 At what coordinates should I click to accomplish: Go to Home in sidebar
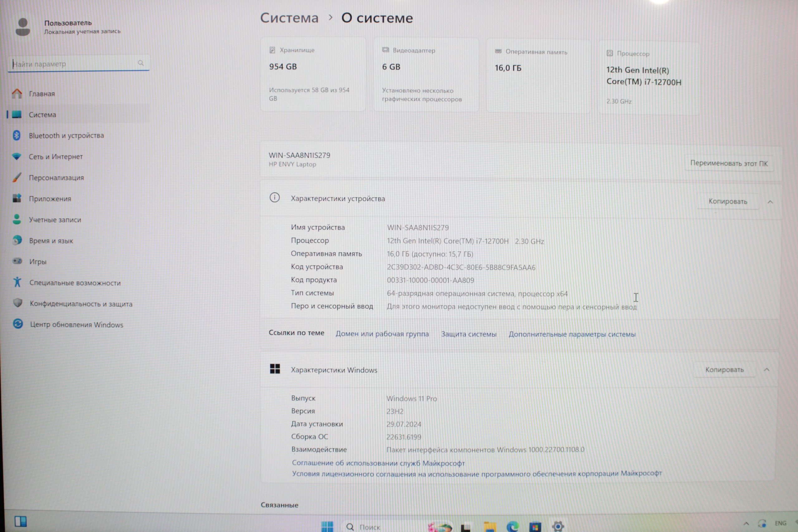click(x=42, y=93)
